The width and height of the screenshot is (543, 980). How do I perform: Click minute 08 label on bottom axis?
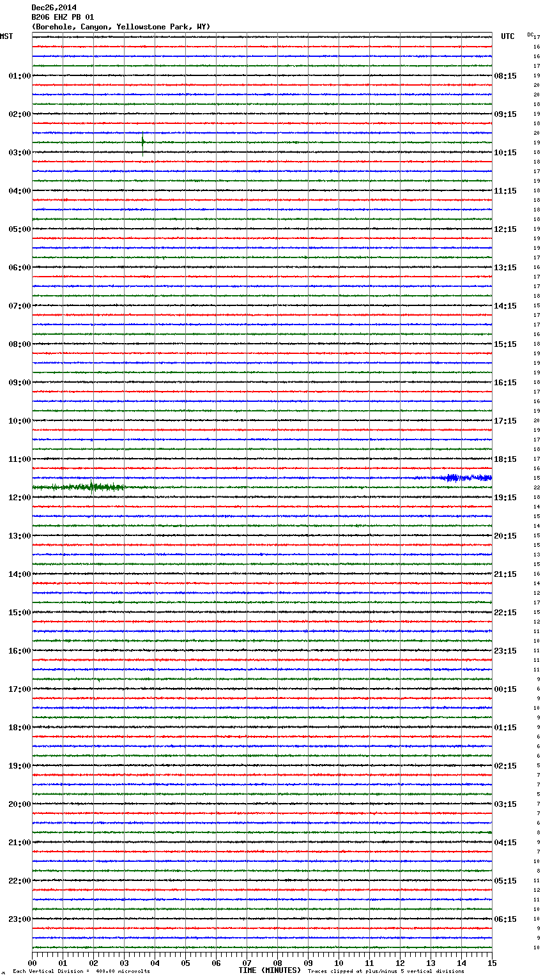[277, 963]
